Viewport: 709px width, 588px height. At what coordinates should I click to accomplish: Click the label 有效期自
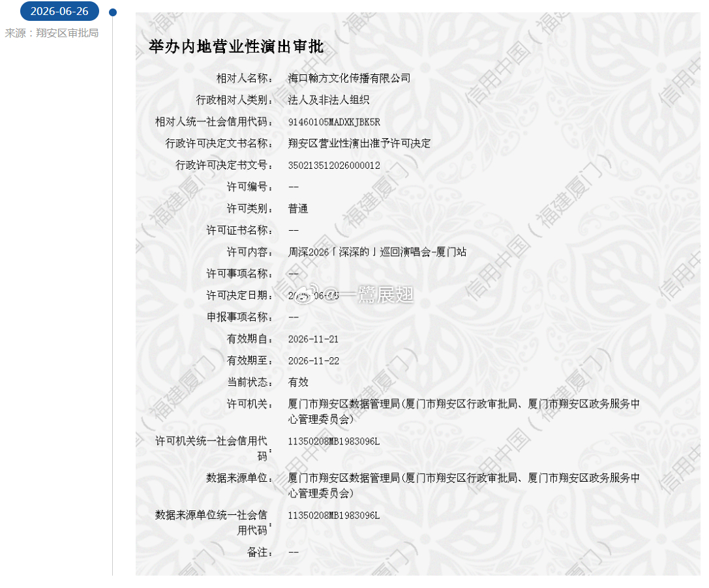250,338
